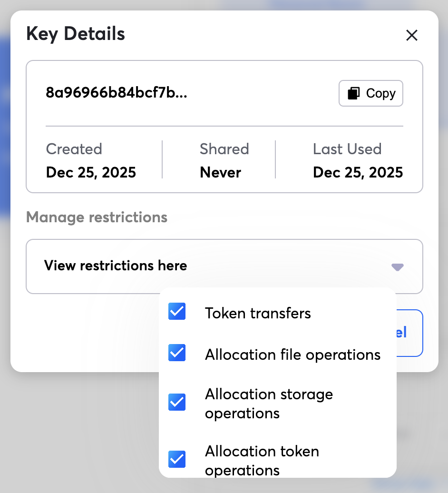The height and width of the screenshot is (493, 448).
Task: Click the Manage restrictions heading
Action: [97, 217]
